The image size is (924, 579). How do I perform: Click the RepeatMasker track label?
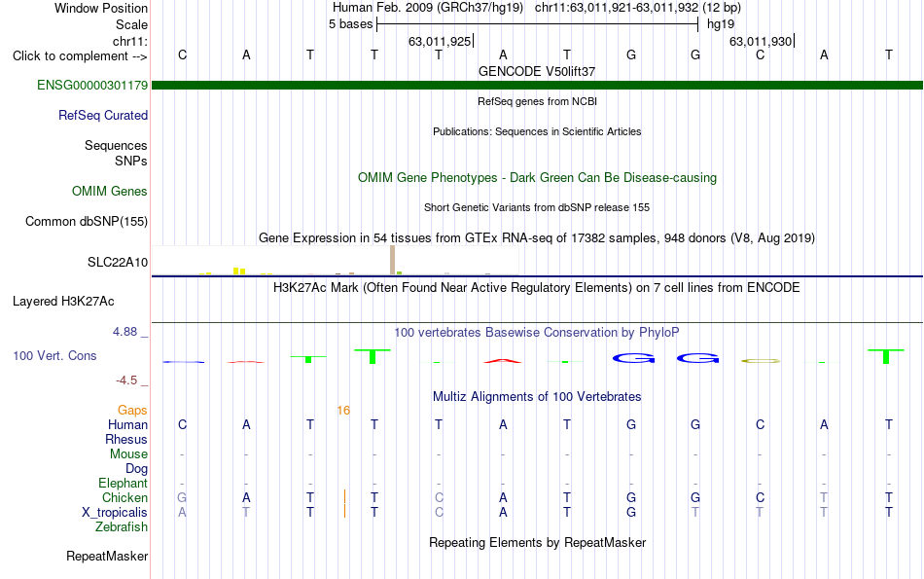[x=107, y=556]
